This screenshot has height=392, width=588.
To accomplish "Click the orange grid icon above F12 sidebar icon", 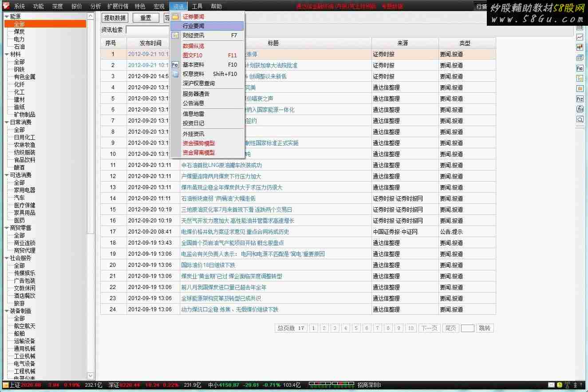I will (x=580, y=89).
